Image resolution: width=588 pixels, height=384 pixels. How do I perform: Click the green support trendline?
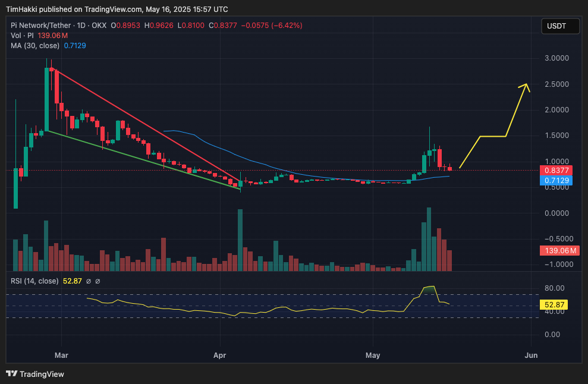tap(149, 160)
